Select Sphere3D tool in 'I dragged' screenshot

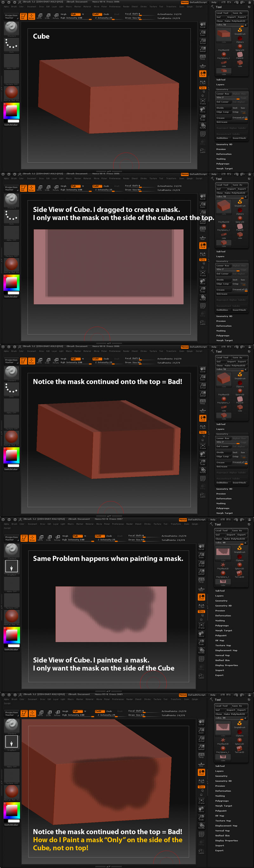(240, 219)
